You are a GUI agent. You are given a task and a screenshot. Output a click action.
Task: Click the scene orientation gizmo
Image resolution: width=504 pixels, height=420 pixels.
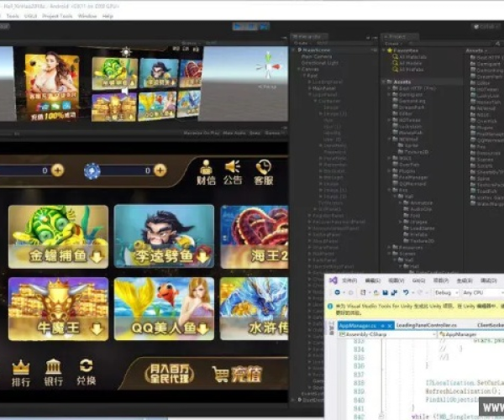(268, 67)
